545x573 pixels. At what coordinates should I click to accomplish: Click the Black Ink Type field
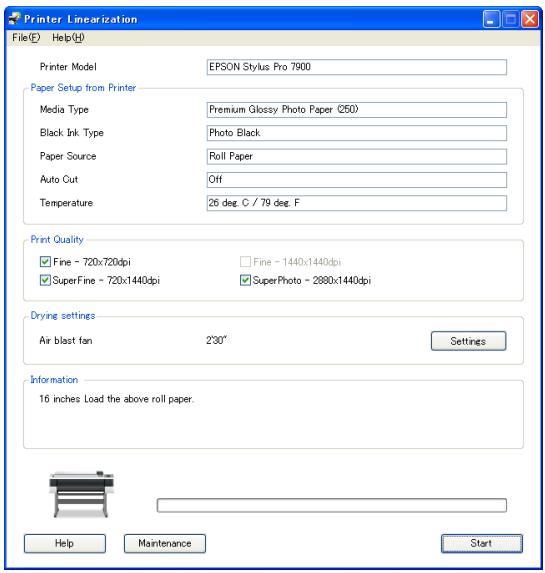[x=356, y=133]
